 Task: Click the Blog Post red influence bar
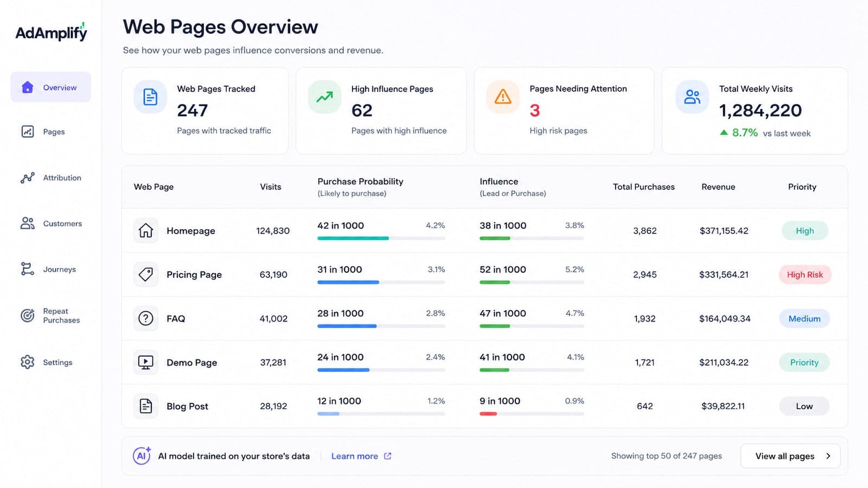coord(488,414)
